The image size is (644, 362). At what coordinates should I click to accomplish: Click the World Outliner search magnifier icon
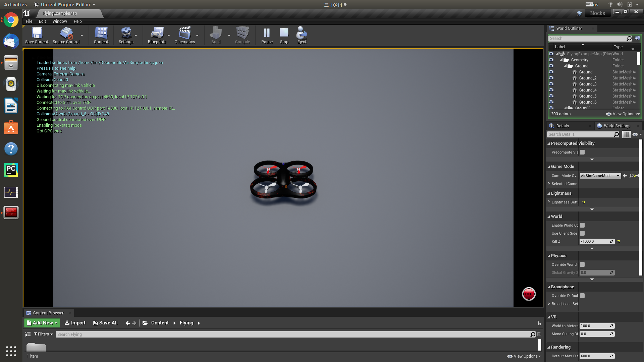coord(629,39)
